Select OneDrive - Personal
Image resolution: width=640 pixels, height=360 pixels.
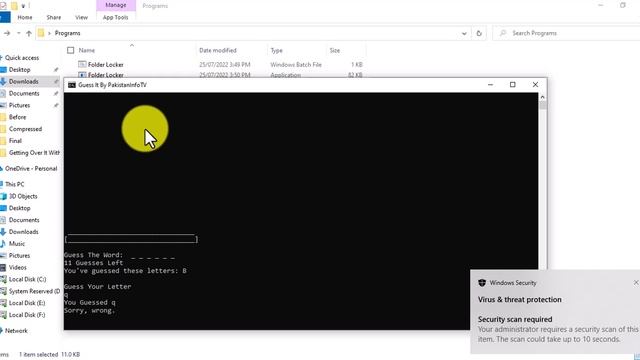[31, 168]
